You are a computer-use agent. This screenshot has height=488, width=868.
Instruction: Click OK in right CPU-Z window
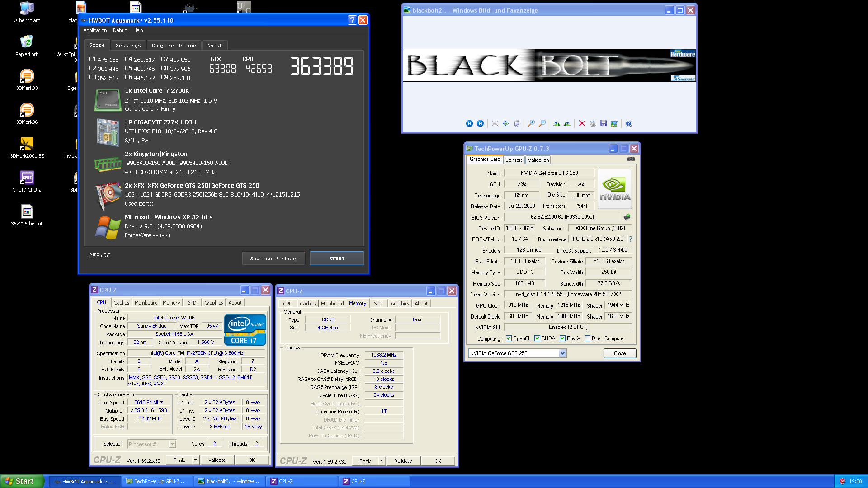(x=438, y=461)
